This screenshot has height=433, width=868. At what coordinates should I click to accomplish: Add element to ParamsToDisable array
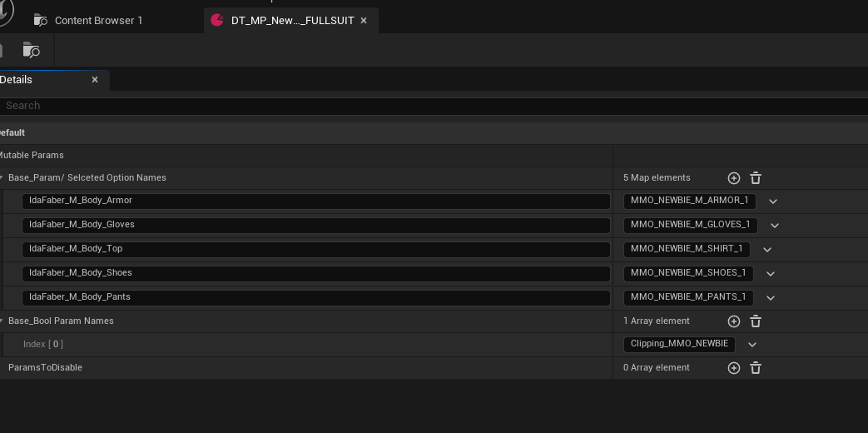click(x=733, y=368)
